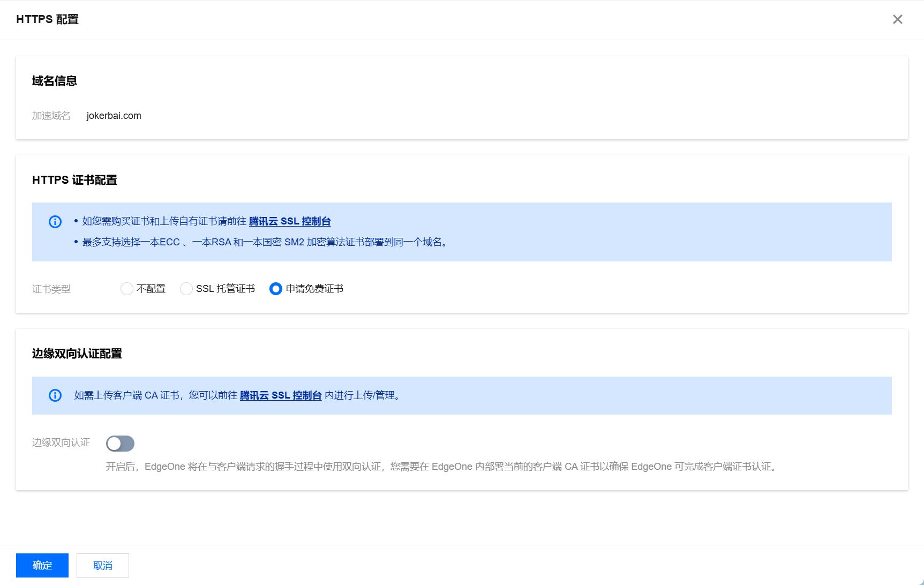
Task: Click the HTTPS 配置 dialog title
Action: point(47,19)
